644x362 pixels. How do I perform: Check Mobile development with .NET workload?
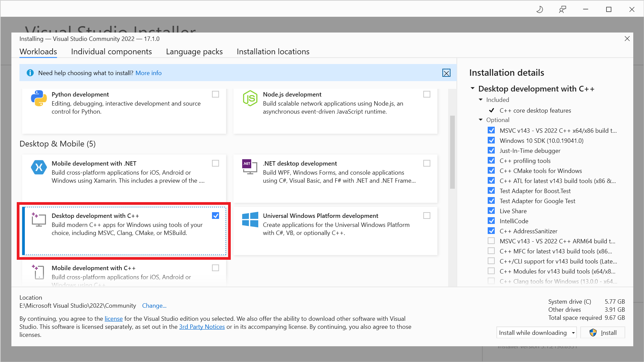pyautogui.click(x=215, y=163)
